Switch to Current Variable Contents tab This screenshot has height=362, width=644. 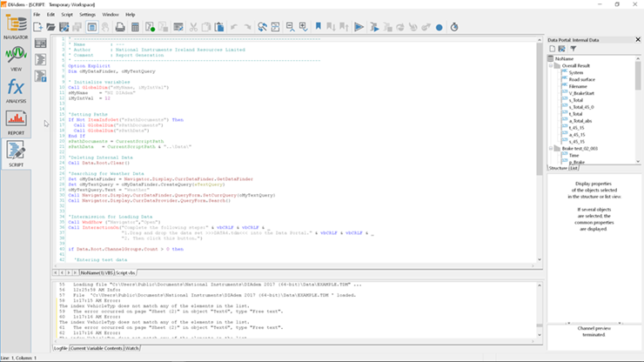pos(97,348)
